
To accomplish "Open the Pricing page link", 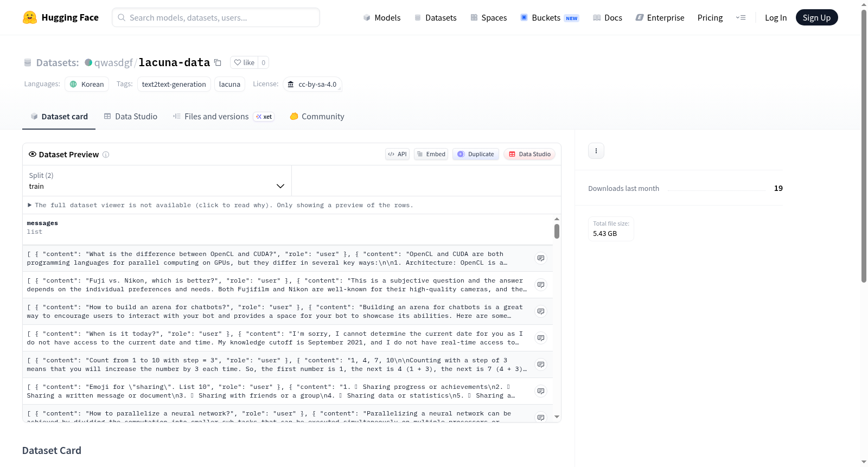I will point(710,17).
